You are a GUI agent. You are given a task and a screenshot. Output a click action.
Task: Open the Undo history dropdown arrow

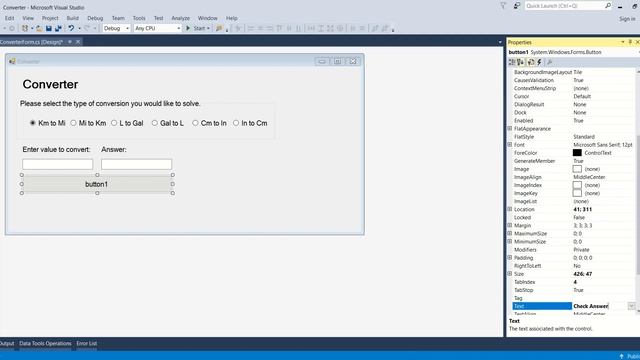click(79, 28)
